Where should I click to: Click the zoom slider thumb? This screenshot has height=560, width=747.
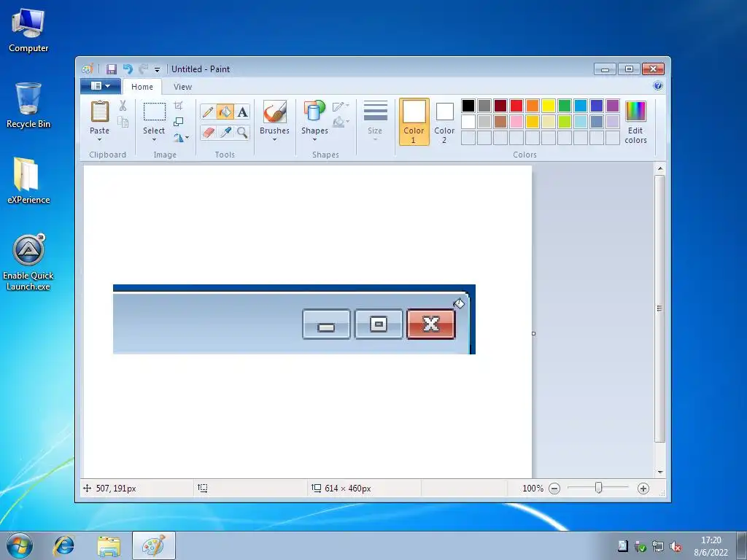598,488
